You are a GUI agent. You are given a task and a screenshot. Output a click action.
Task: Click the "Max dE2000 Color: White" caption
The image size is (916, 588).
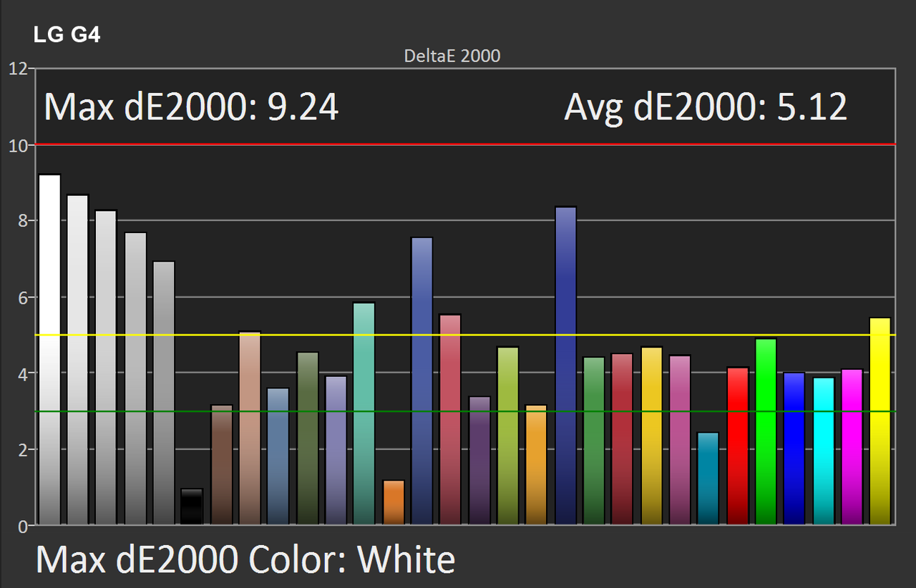click(245, 559)
